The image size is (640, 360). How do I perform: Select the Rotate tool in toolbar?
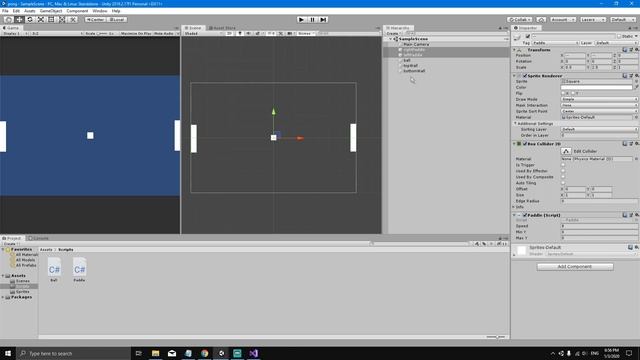pos(30,20)
